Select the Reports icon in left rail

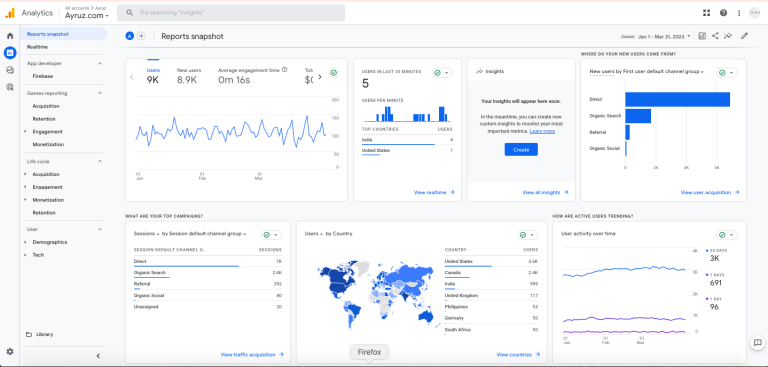tap(10, 53)
